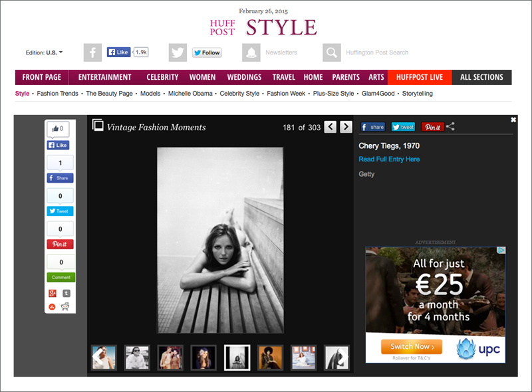Close the gallery with the X
532x392 pixels.
[x=513, y=120]
